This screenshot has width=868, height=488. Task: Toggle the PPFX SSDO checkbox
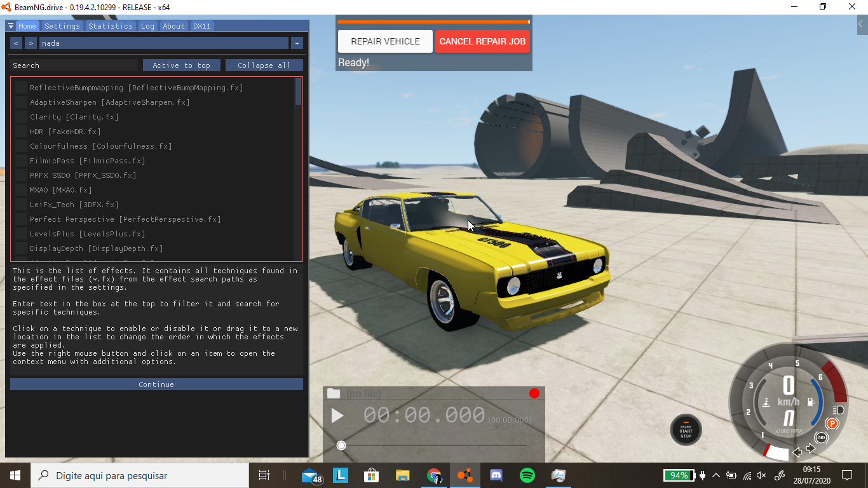[x=21, y=175]
